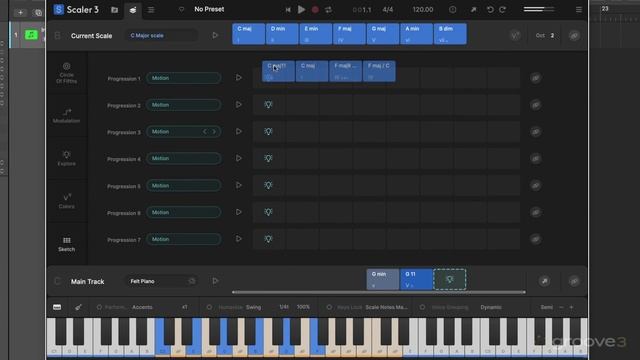Open the Circle Of Fifths panel
Image resolution: width=640 pixels, height=360 pixels.
pyautogui.click(x=67, y=73)
